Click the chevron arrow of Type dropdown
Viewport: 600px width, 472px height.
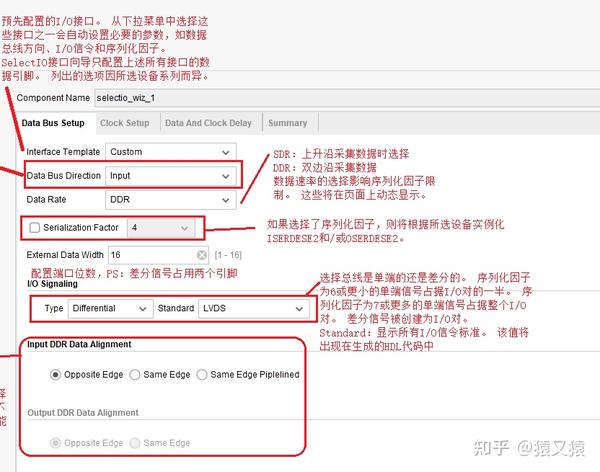pos(143,309)
